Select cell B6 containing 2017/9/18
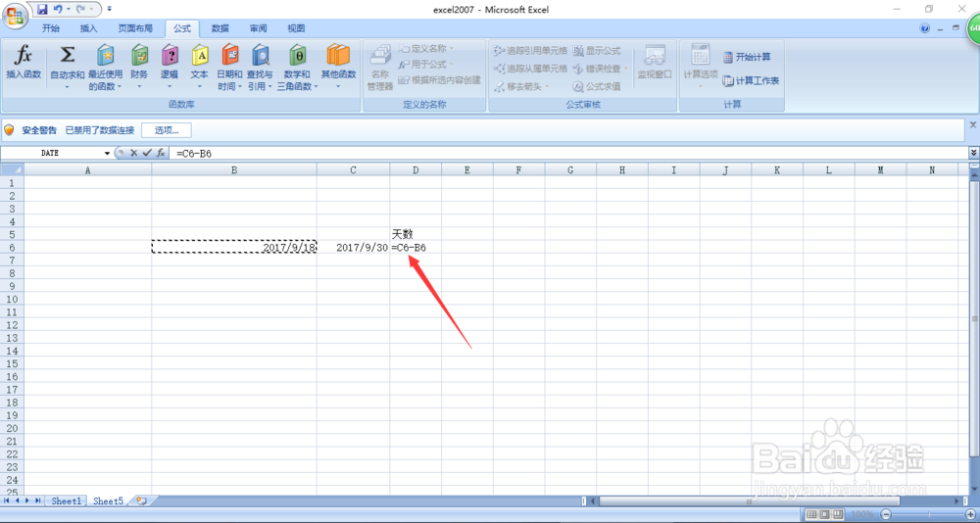Image resolution: width=980 pixels, height=523 pixels. 234,248
